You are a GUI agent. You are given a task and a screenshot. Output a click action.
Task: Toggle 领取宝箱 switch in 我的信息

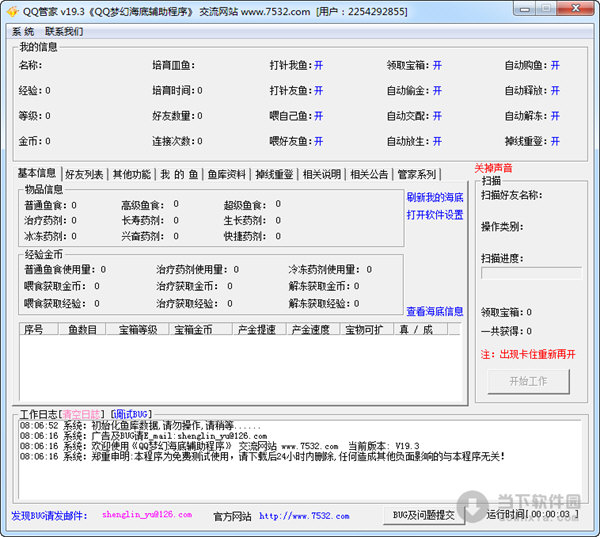pos(437,65)
